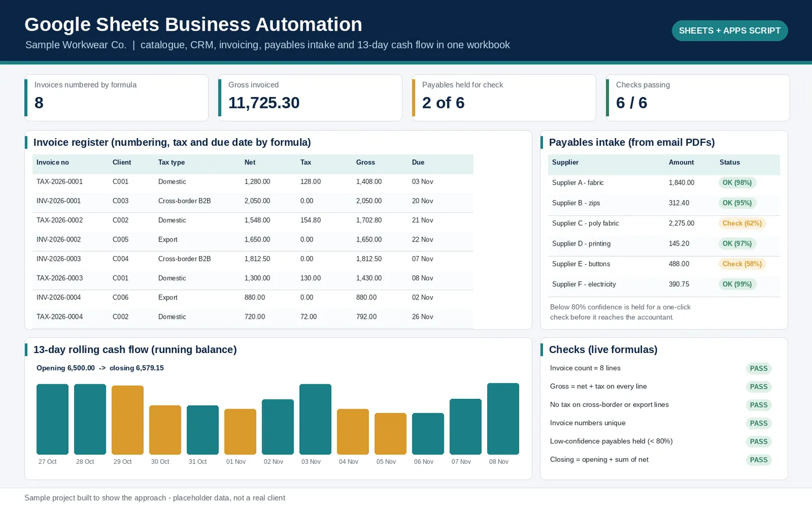The height and width of the screenshot is (508, 812).
Task: Click the 27 Oct cash flow bar
Action: tap(52, 419)
